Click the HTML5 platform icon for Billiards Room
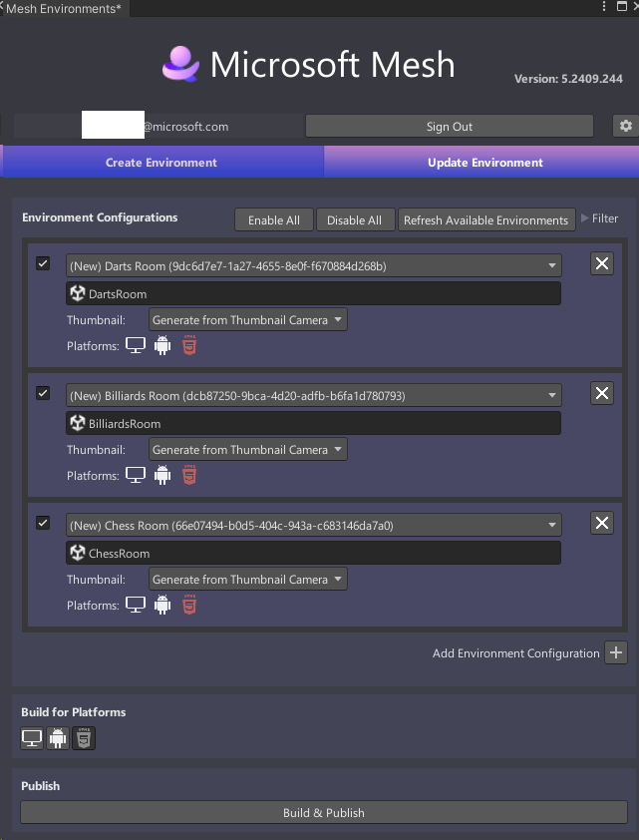 click(x=189, y=475)
